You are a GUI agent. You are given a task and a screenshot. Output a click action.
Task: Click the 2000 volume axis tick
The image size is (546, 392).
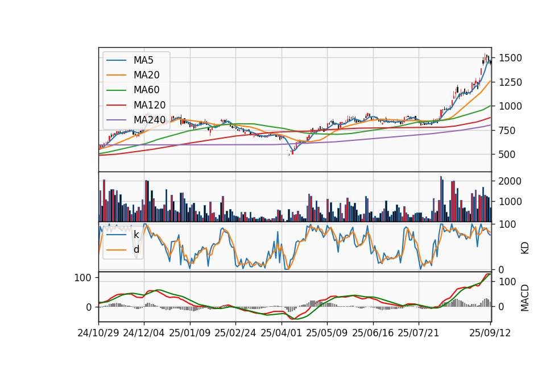510,181
